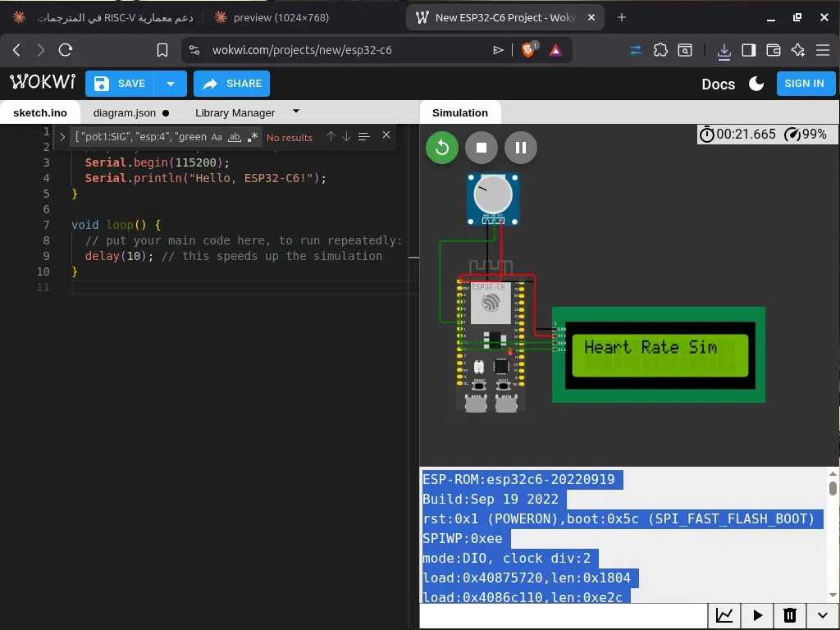Click the send icon in address bar
Image resolution: width=840 pixels, height=630 pixels.
pyautogui.click(x=498, y=50)
